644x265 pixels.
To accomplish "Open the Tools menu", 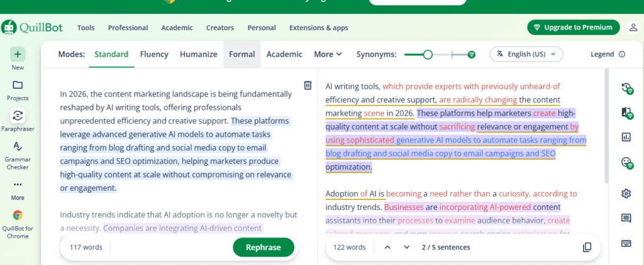I will click(x=86, y=28).
